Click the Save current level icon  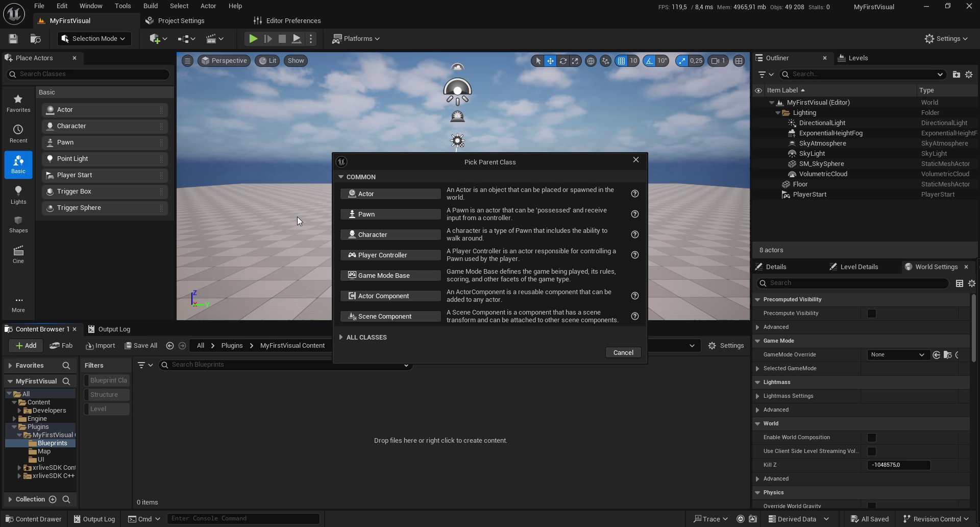coord(13,39)
